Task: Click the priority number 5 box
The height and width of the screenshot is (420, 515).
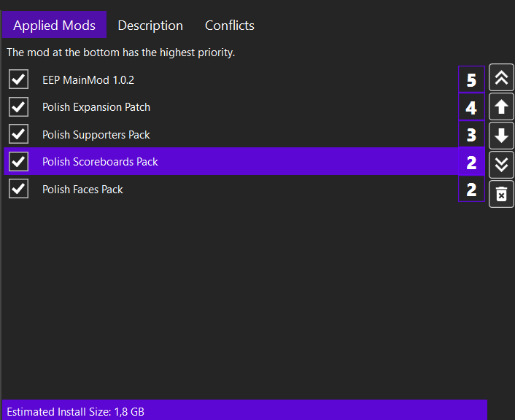Action: pos(471,79)
